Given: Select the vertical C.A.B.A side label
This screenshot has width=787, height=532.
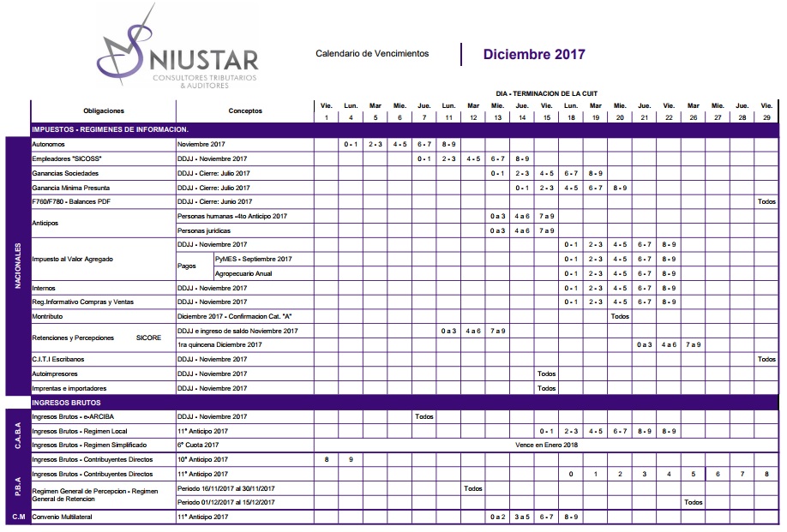Looking at the screenshot, I should (x=18, y=431).
